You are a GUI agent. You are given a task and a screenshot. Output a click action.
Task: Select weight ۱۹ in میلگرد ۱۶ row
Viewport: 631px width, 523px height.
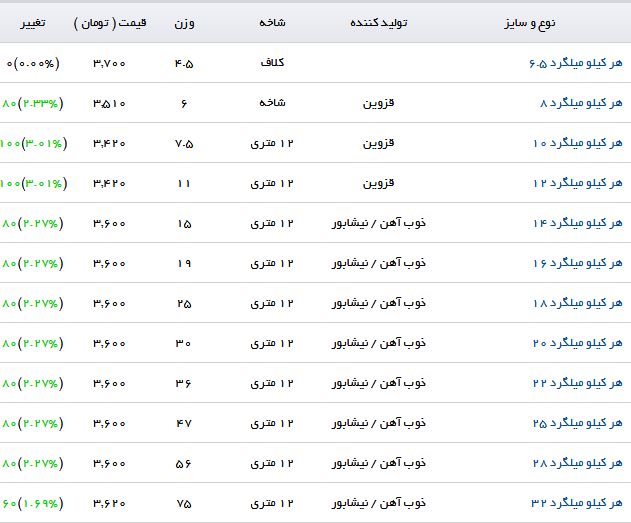click(x=184, y=264)
